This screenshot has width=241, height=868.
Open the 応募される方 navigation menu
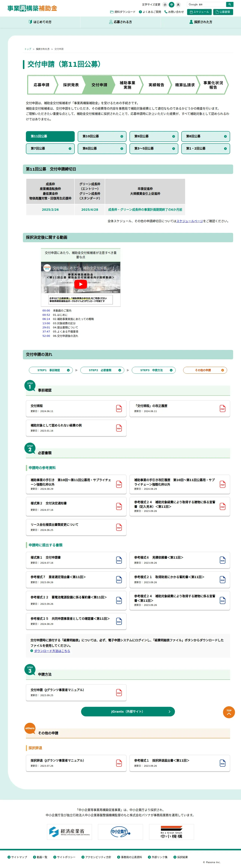click(x=120, y=22)
